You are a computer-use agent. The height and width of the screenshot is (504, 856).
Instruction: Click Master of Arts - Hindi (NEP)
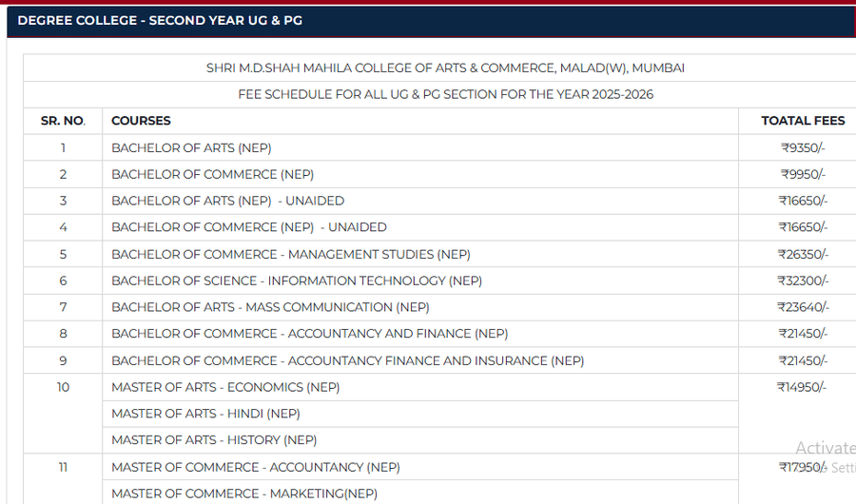[x=205, y=414]
